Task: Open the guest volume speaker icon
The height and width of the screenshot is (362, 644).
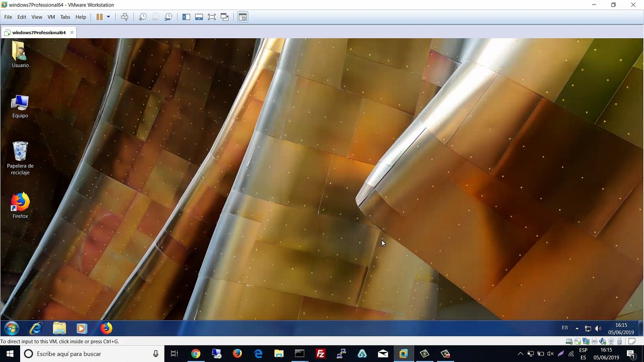Action: pyautogui.click(x=598, y=328)
